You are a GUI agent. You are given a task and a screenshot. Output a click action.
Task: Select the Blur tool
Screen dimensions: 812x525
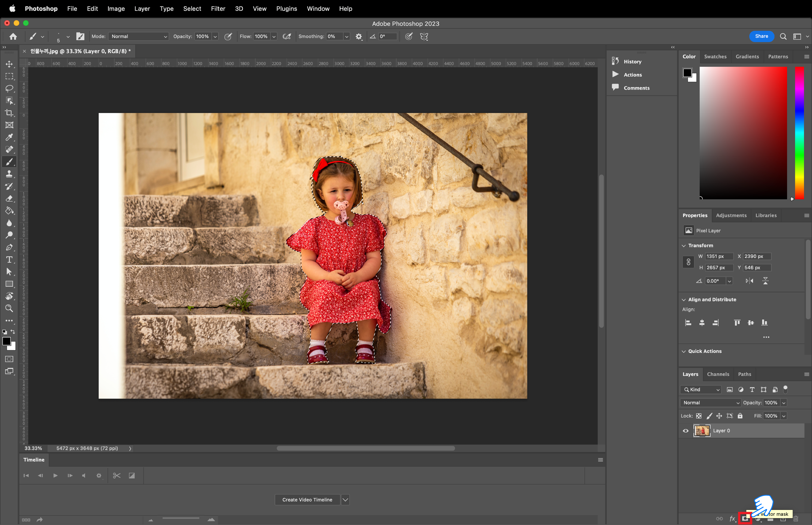[x=9, y=223]
